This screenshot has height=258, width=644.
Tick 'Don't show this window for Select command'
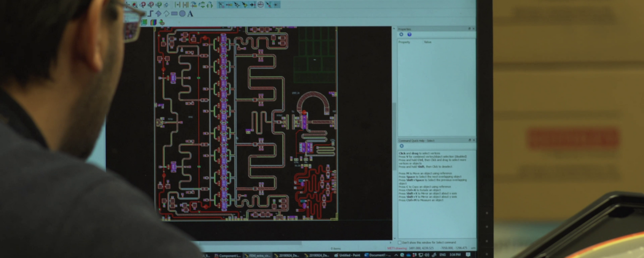(x=400, y=243)
